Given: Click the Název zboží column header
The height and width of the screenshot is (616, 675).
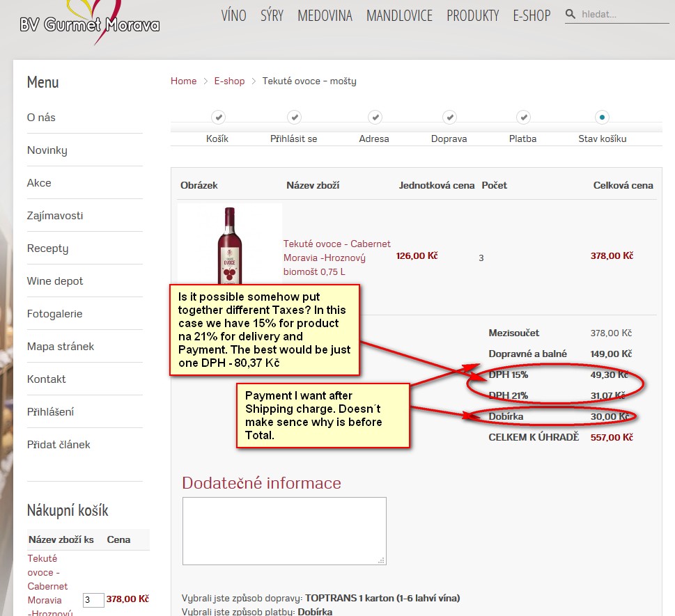Looking at the screenshot, I should tap(313, 185).
